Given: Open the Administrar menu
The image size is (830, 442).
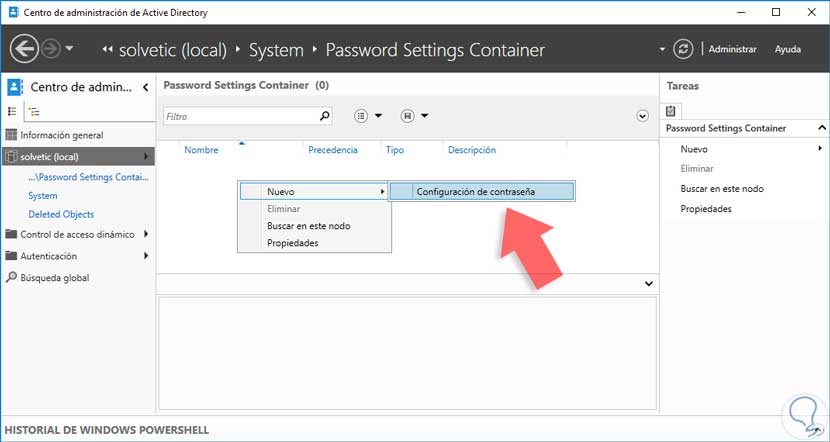Looking at the screenshot, I should 732,49.
